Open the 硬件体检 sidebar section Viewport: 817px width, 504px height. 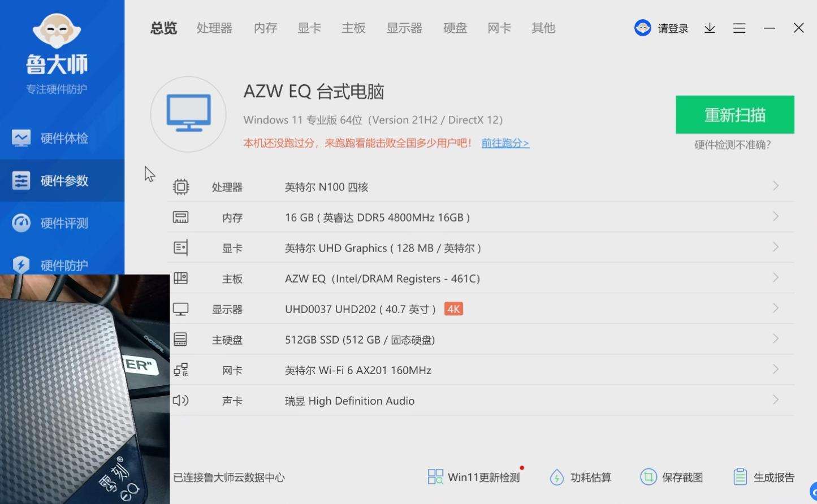[x=62, y=138]
